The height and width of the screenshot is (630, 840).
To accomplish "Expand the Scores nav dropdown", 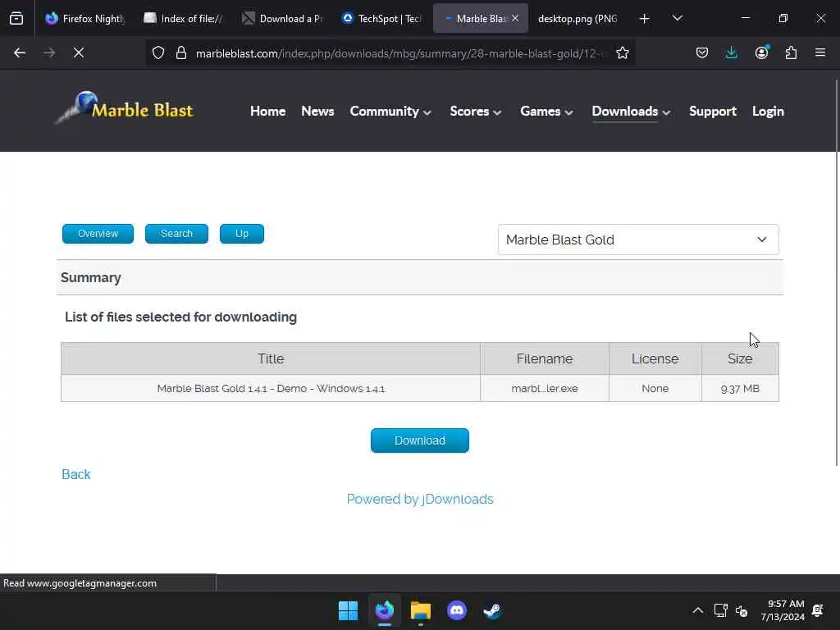I will pos(475,111).
